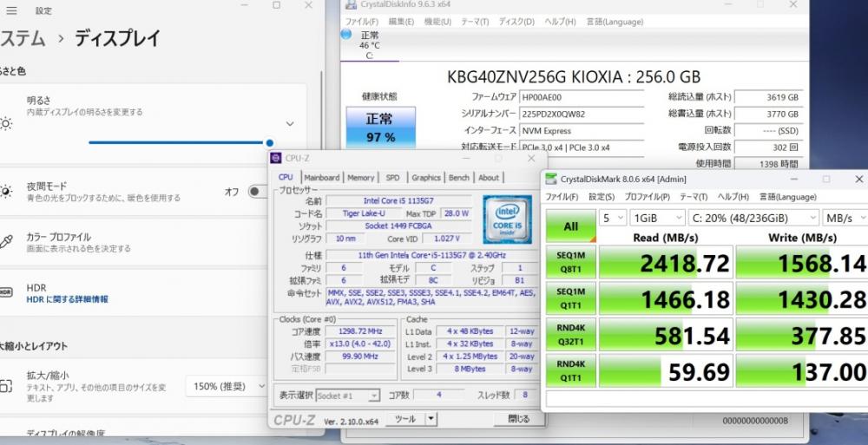Click the HDR badge icon

[x=5, y=292]
